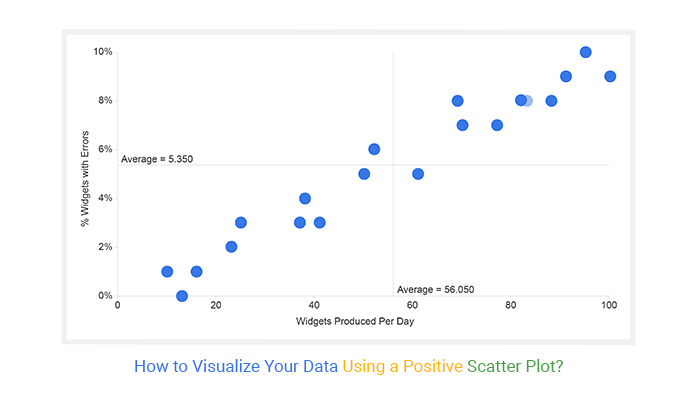Viewport: 698px width, 400px height.
Task: Select the data point at 100 widgets
Action: click(x=610, y=77)
